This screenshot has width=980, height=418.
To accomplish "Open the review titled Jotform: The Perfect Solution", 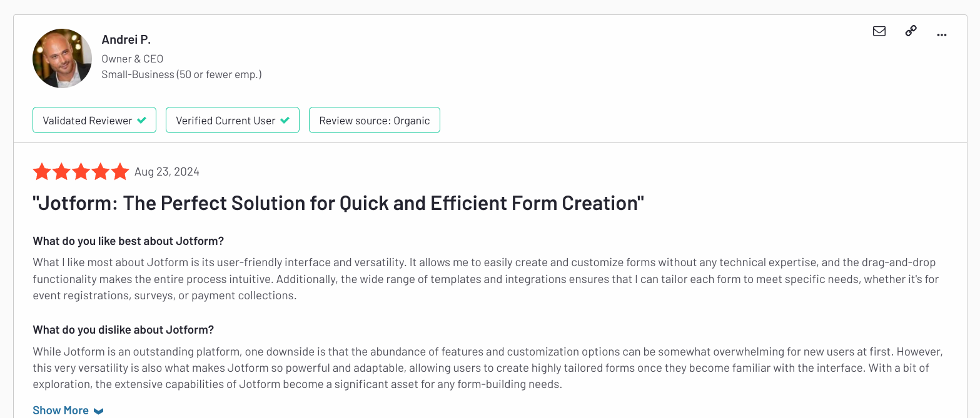I will click(340, 202).
